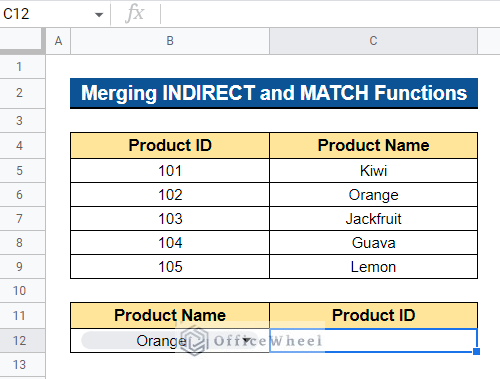
Task: Select row 2 header
Action: tap(22, 93)
